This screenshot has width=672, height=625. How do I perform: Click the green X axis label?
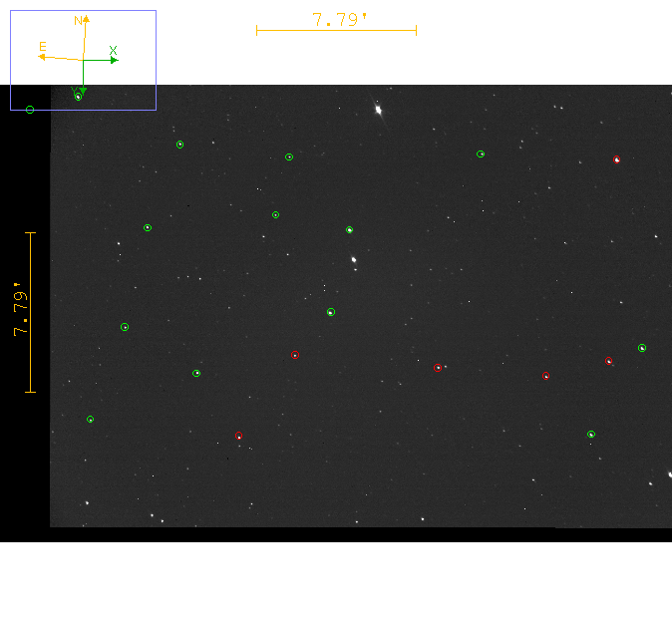click(113, 50)
